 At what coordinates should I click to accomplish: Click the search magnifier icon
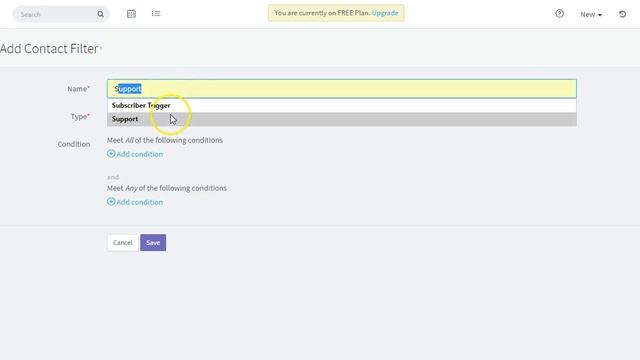[100, 14]
